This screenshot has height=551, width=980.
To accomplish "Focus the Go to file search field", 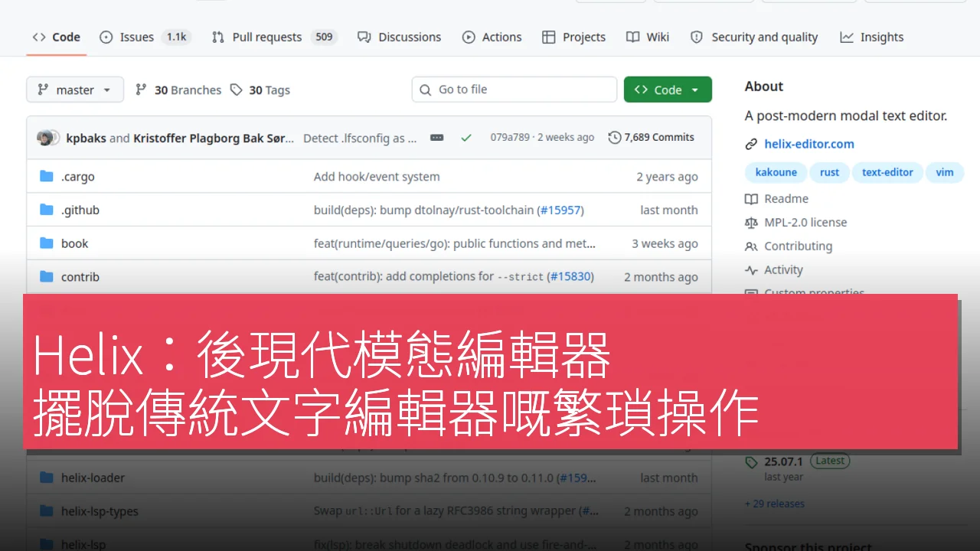I will tap(514, 90).
